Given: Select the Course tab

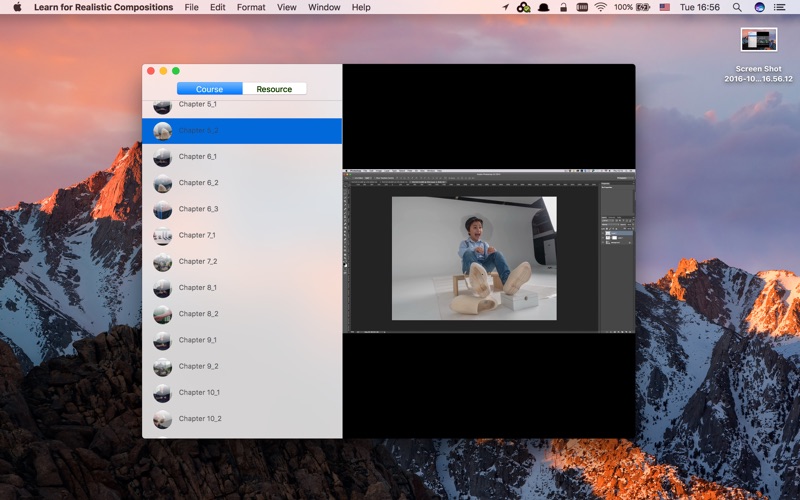Looking at the screenshot, I should (210, 89).
